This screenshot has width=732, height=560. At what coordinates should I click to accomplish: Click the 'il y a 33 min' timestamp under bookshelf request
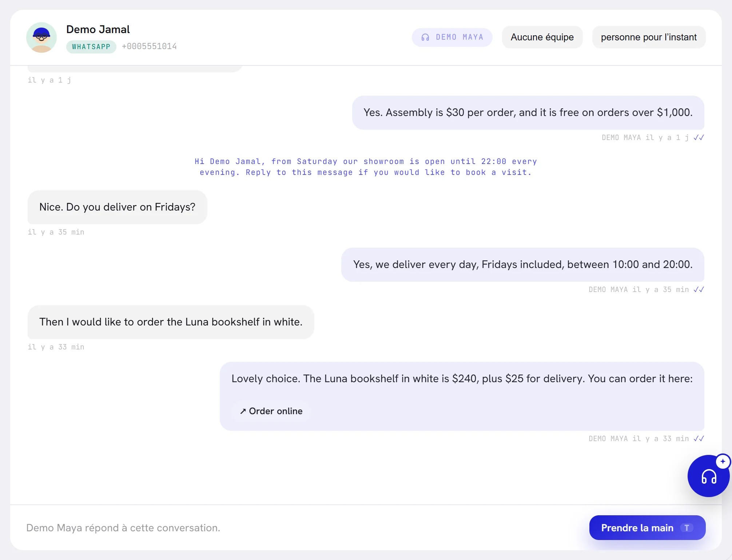pos(56,347)
